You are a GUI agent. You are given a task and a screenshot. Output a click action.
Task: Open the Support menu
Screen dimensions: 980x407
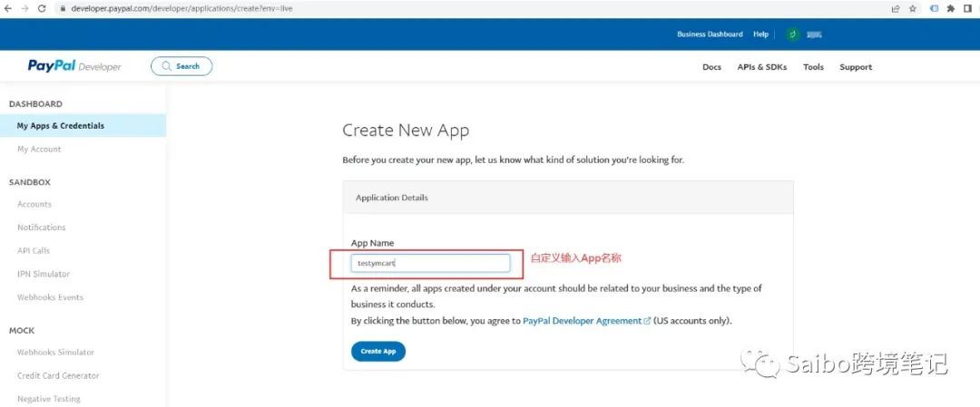pyautogui.click(x=856, y=67)
